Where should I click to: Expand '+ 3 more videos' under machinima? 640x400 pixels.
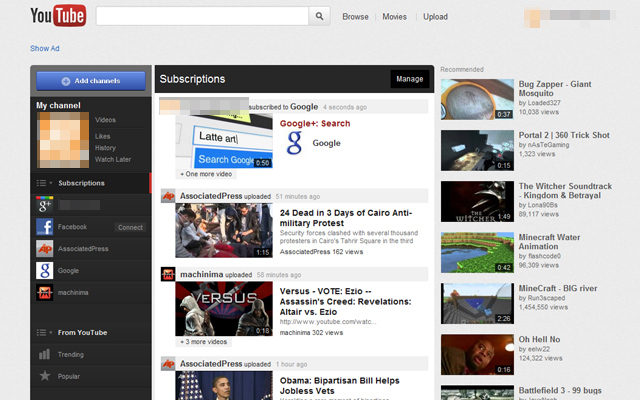[205, 342]
